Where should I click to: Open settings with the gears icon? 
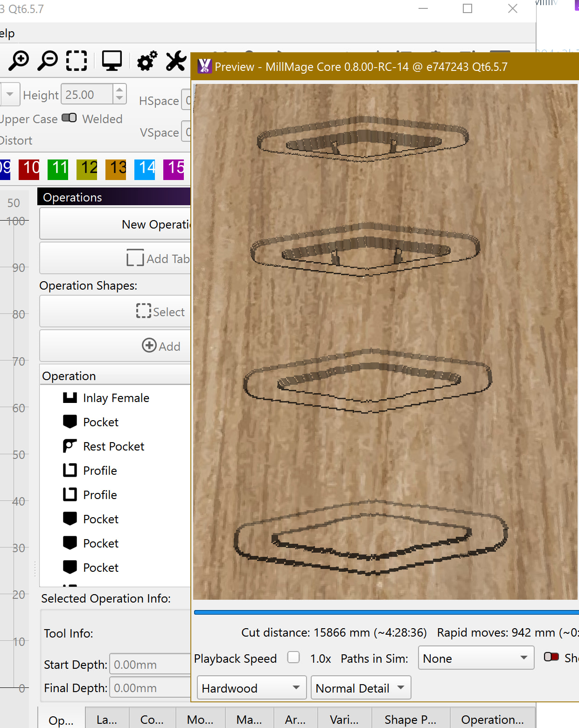tap(147, 61)
